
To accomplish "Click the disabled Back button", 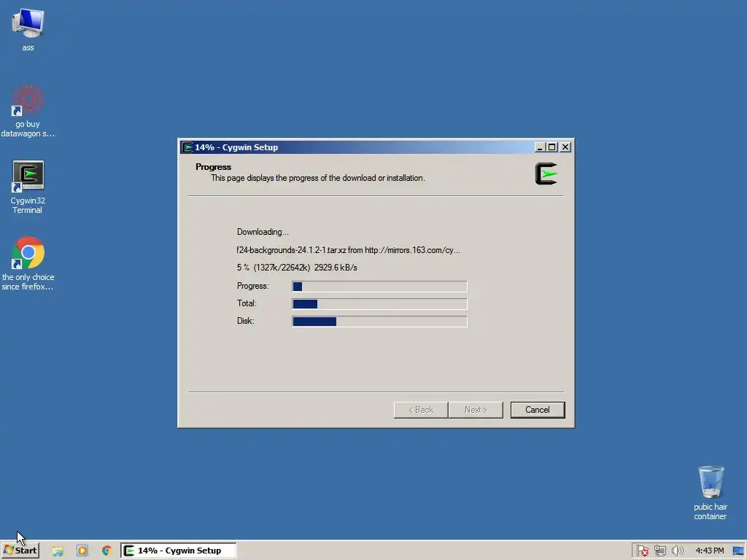I will (421, 410).
